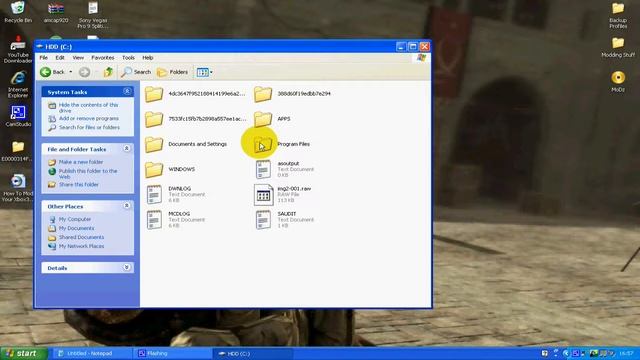Select the 4dc3647f952168414199e6a2 folder icon
640x360 pixels.
[154, 94]
